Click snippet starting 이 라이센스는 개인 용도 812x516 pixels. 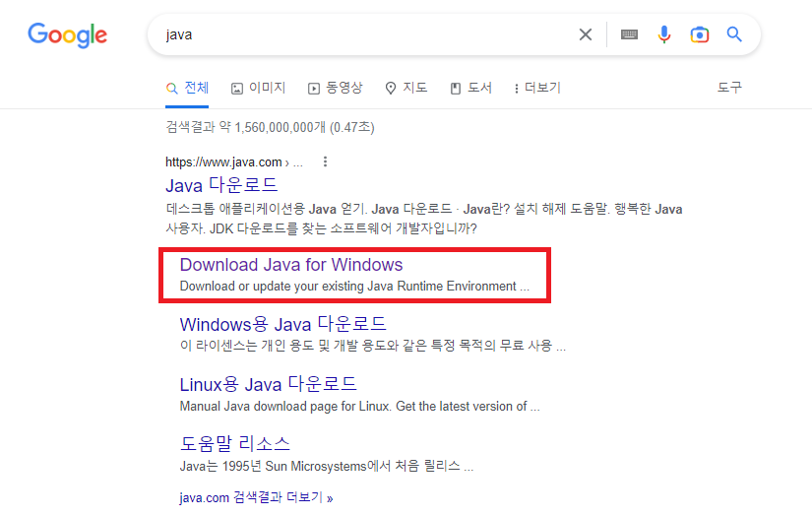click(x=373, y=346)
